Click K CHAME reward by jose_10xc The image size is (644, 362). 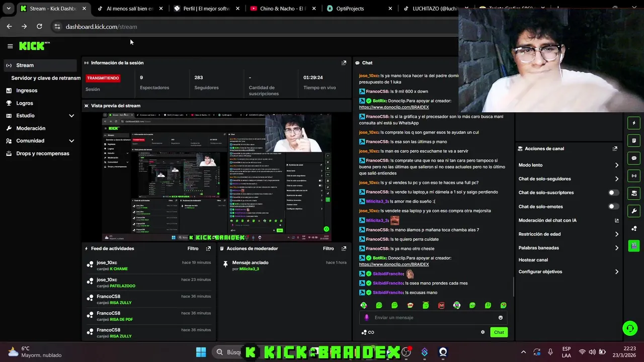119,269
